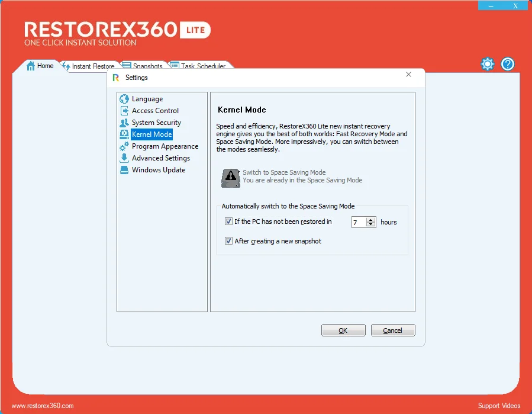Click the hours number input field
This screenshot has width=532, height=414.
pos(359,222)
